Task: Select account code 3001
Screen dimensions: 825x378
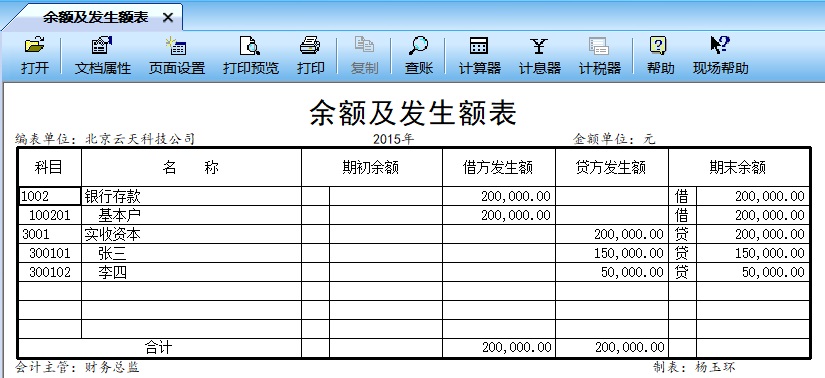Action: tap(50, 234)
